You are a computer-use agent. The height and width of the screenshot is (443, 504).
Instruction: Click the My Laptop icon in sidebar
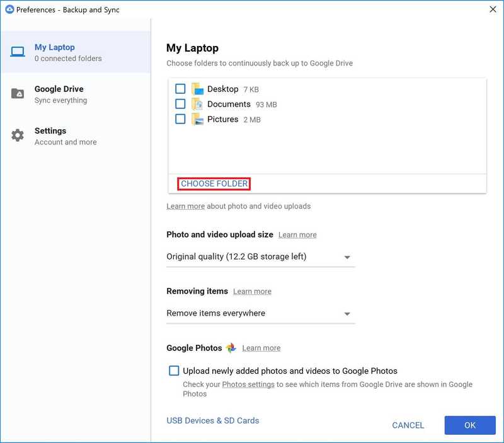point(18,52)
